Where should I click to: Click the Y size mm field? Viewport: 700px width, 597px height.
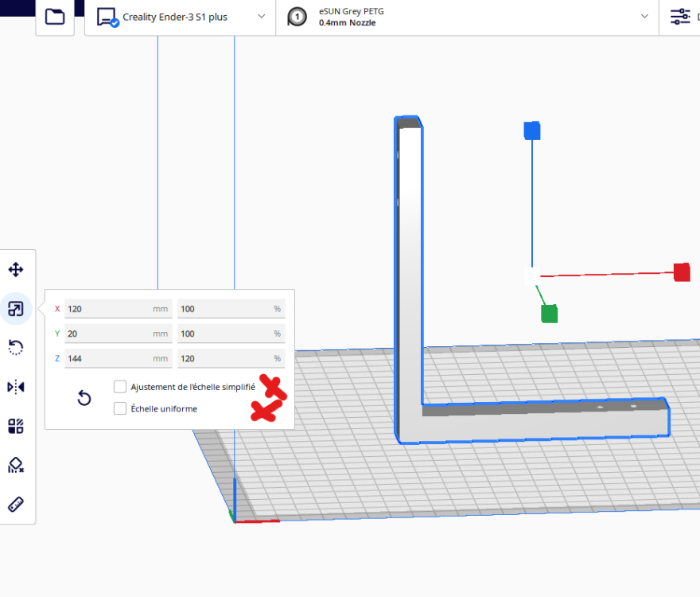coord(119,334)
